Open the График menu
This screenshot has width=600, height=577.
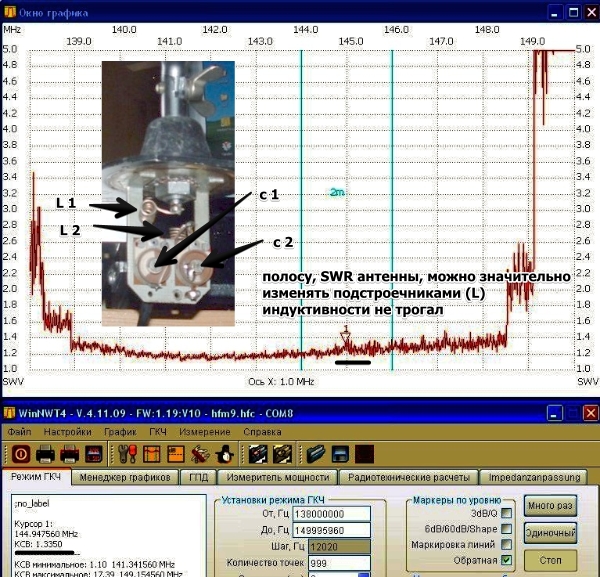120,432
